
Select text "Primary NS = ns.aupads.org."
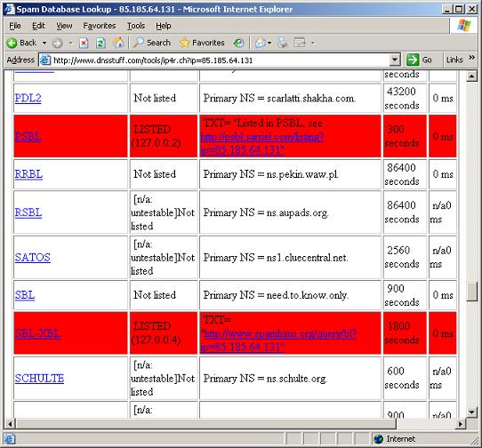(x=266, y=212)
